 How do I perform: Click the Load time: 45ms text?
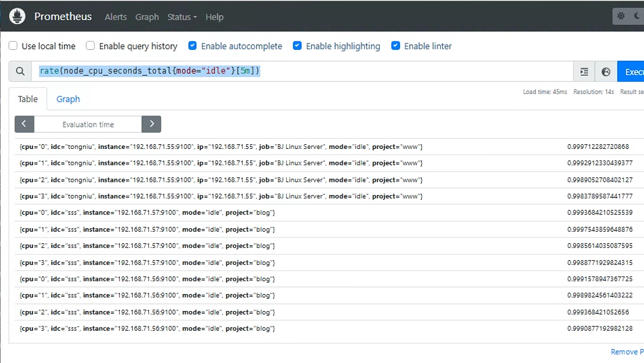coord(545,92)
